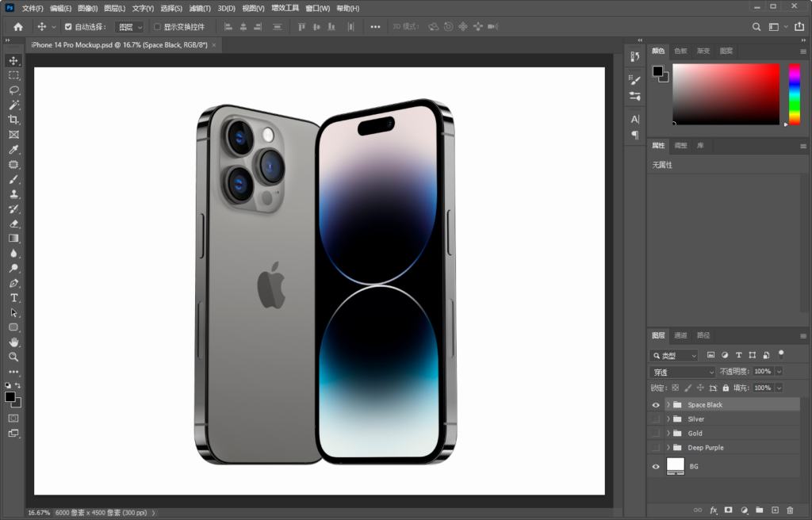Select the Move tool
This screenshot has height=520, width=812.
click(13, 60)
